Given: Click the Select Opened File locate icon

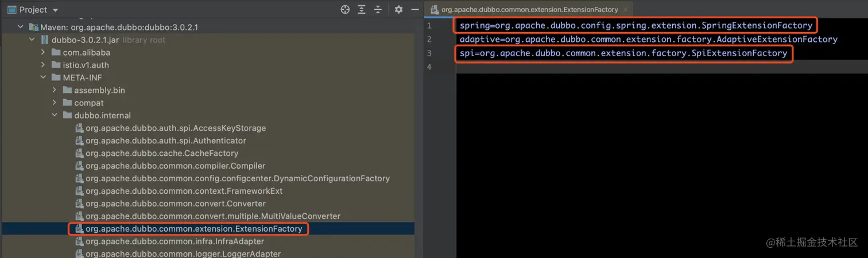Looking at the screenshot, I should point(345,10).
